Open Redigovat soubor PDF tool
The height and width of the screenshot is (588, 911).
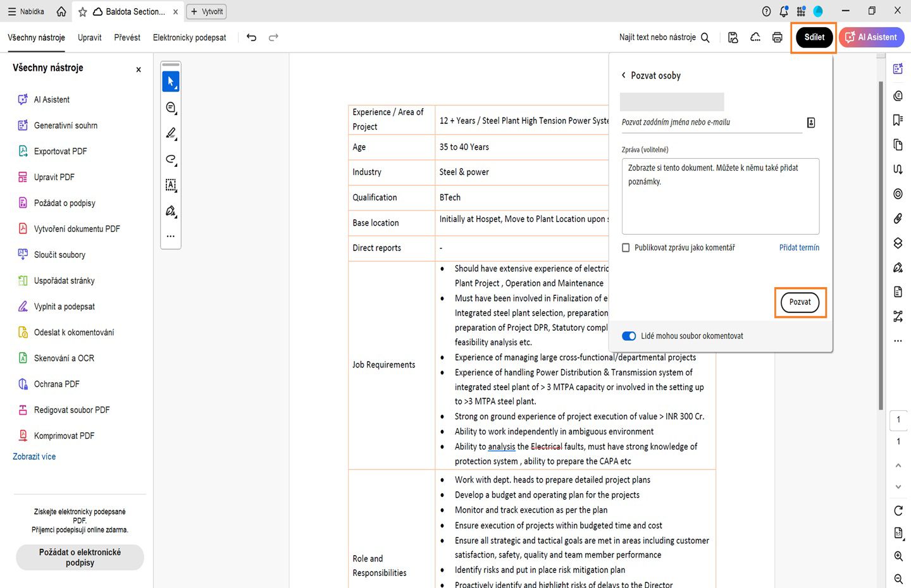(64, 410)
